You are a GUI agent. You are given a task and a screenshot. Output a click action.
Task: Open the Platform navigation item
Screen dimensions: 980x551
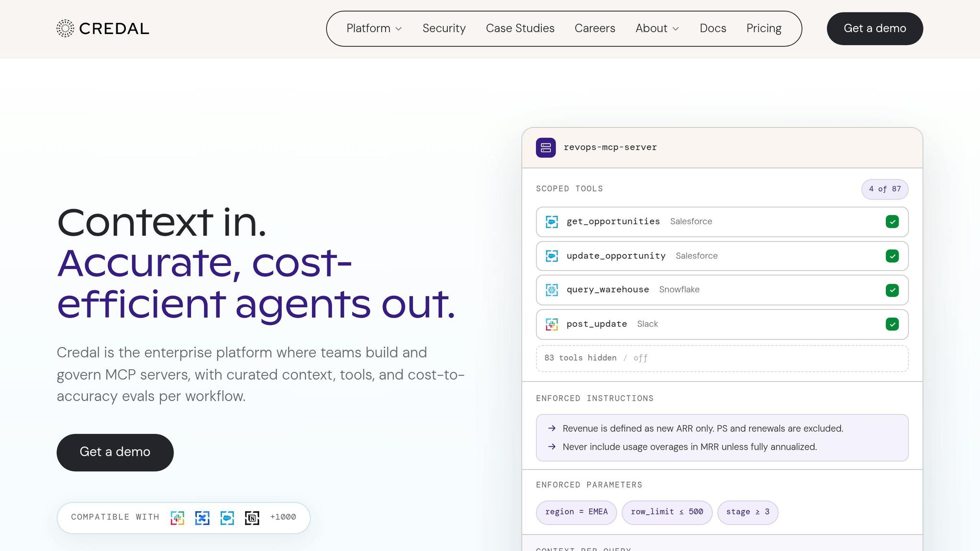pos(368,28)
